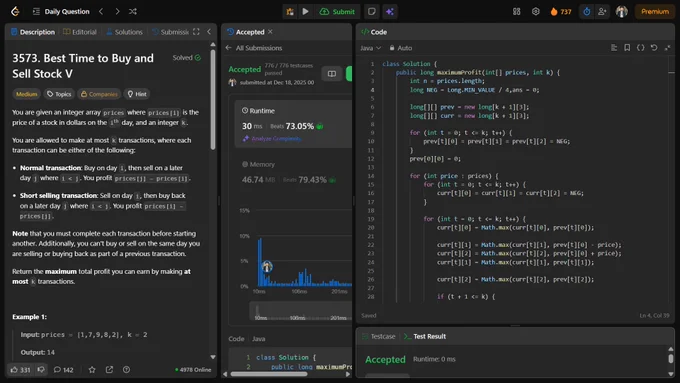Collapse the description panel chevron

coord(209,32)
